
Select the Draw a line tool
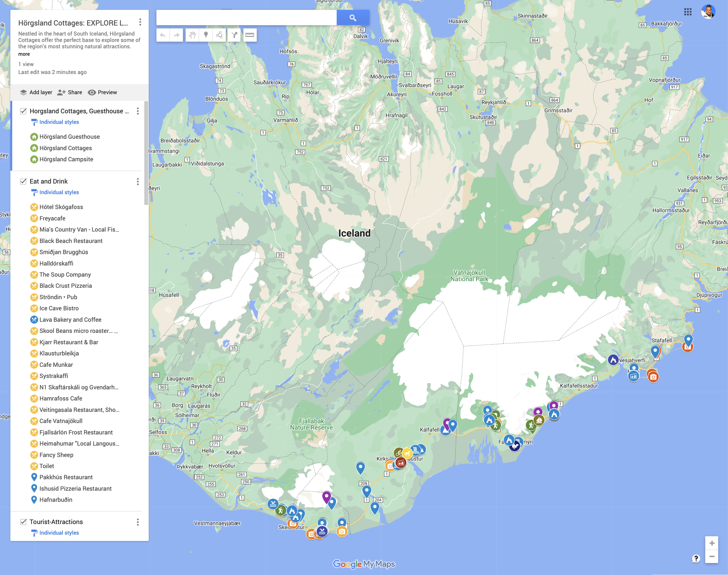(x=220, y=35)
